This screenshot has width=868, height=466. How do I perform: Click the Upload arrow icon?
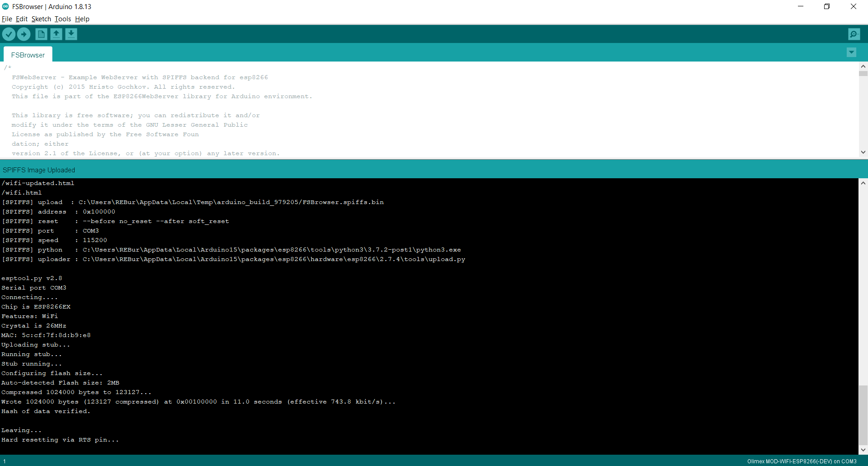pyautogui.click(x=24, y=34)
